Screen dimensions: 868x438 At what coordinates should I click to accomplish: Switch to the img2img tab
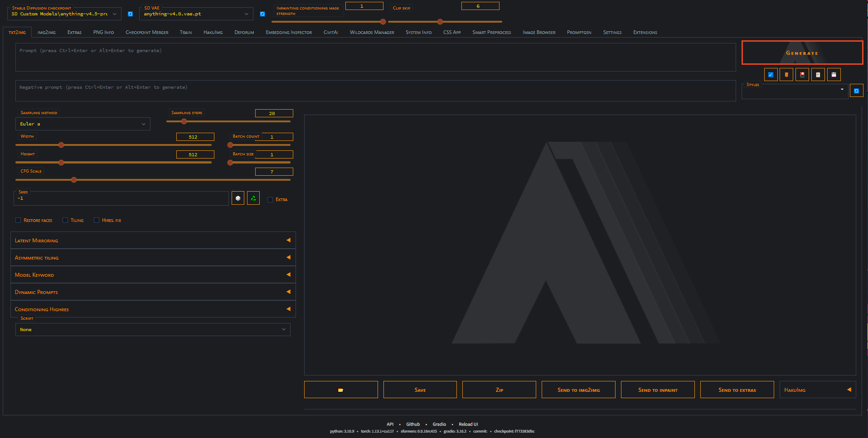coord(47,33)
